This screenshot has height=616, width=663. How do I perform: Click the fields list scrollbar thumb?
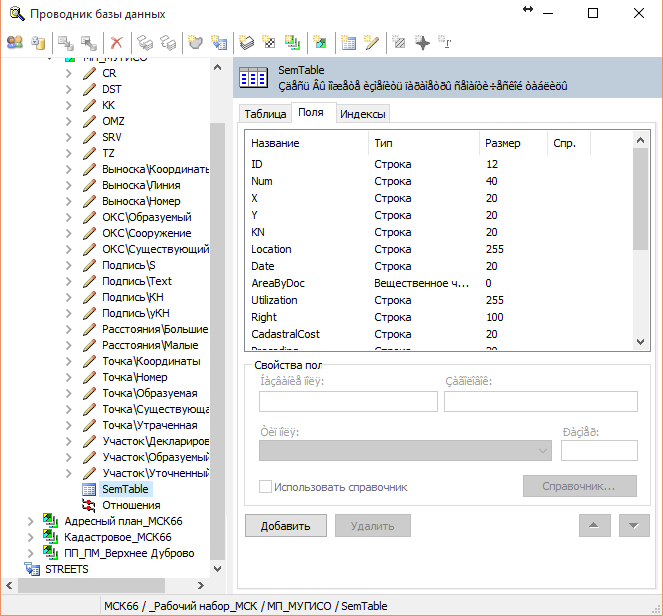tap(641, 199)
